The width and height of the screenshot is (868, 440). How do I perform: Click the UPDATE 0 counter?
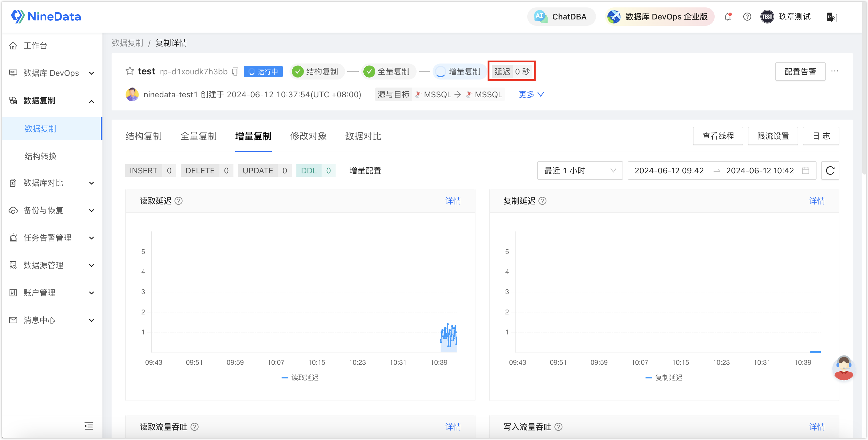point(265,171)
